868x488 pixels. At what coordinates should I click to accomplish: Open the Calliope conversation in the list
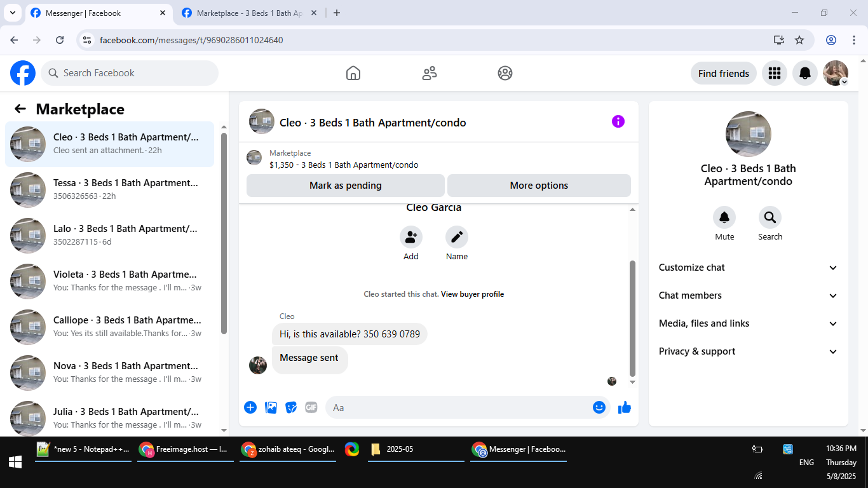click(x=109, y=327)
